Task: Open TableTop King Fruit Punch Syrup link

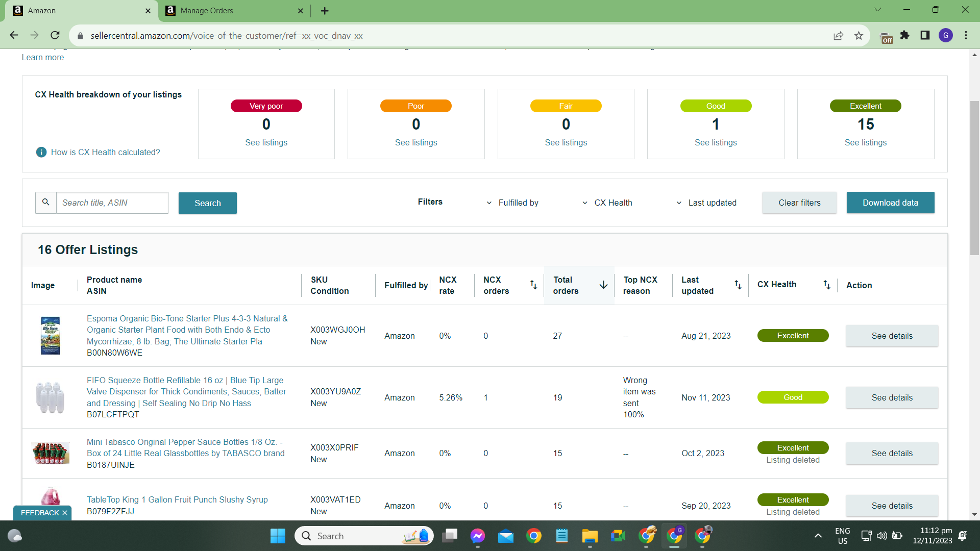Action: point(177,499)
